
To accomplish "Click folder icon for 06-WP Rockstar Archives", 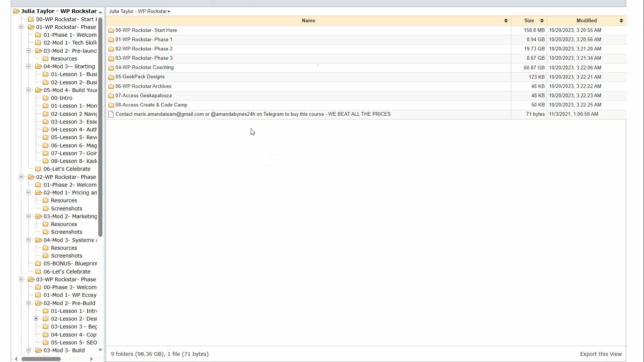I will pyautogui.click(x=111, y=86).
